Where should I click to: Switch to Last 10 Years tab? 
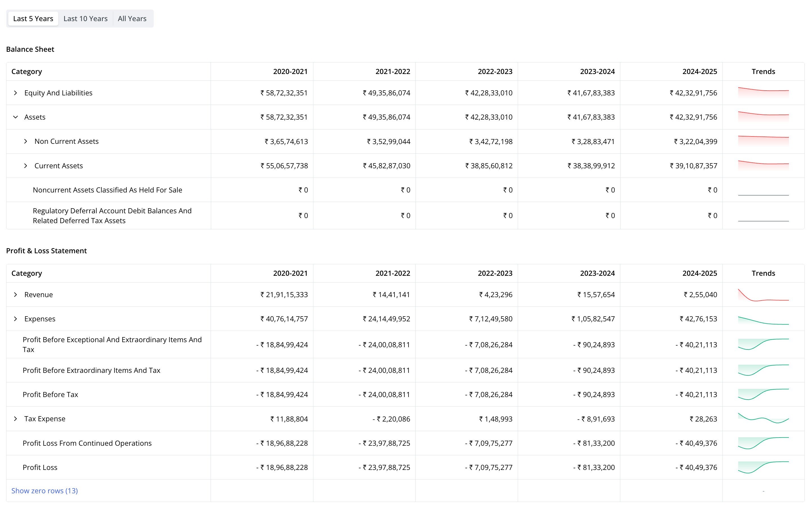pos(85,19)
